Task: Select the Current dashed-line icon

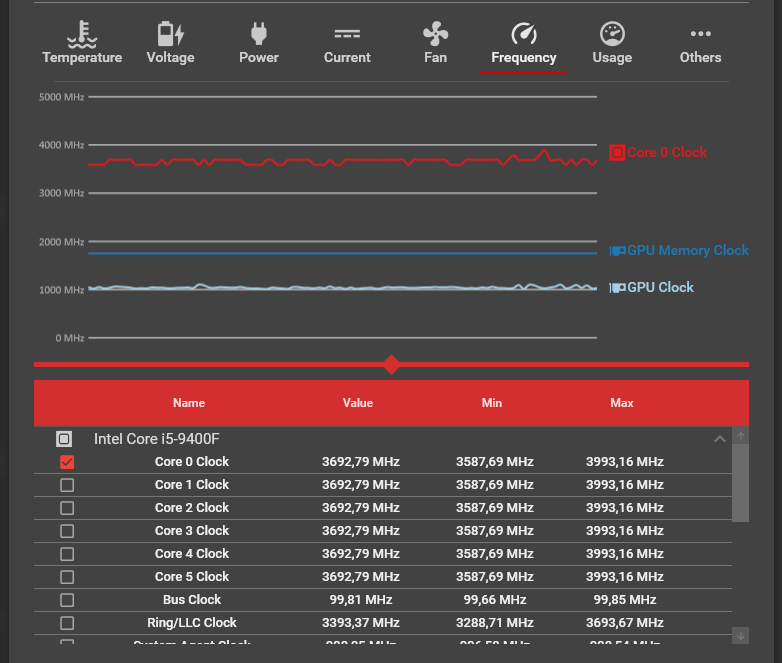Action: point(347,34)
